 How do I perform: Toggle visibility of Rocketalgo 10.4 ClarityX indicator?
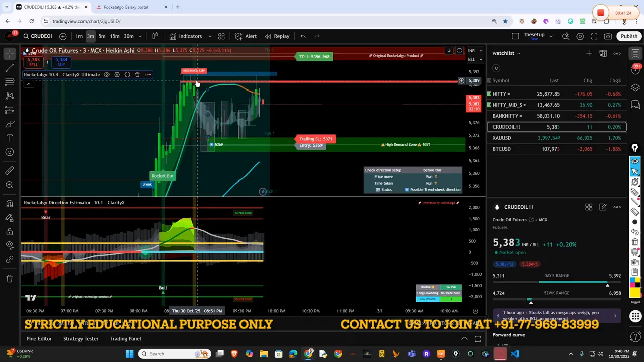(106, 74)
